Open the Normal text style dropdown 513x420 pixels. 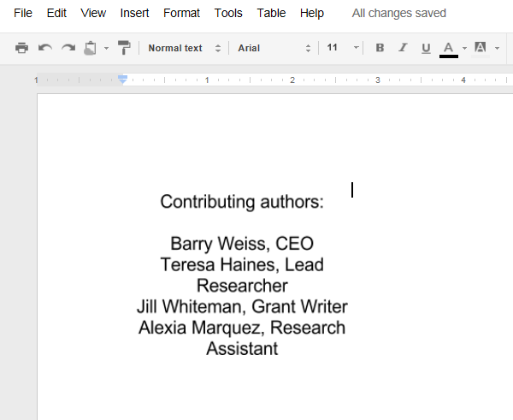(x=185, y=48)
